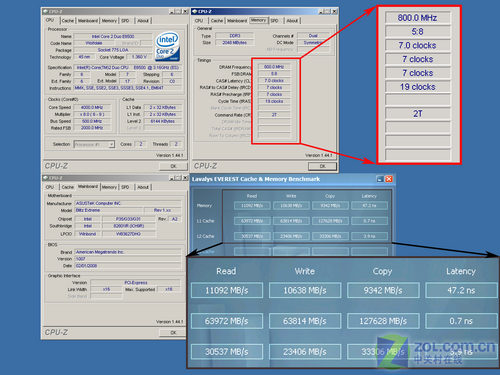500x375 pixels.
Task: Click the L1 Data cache value
Action: click(x=163, y=107)
